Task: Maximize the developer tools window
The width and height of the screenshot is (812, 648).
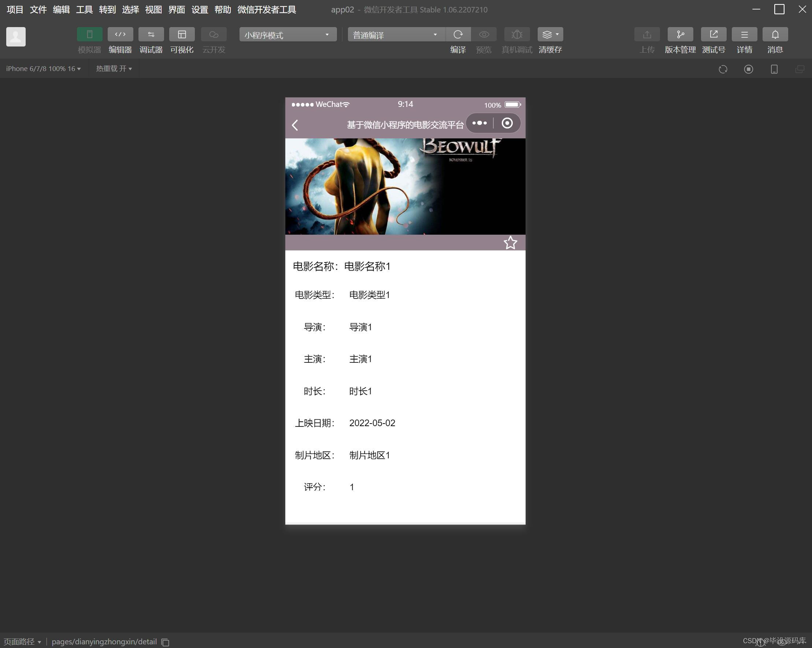Action: click(x=779, y=10)
